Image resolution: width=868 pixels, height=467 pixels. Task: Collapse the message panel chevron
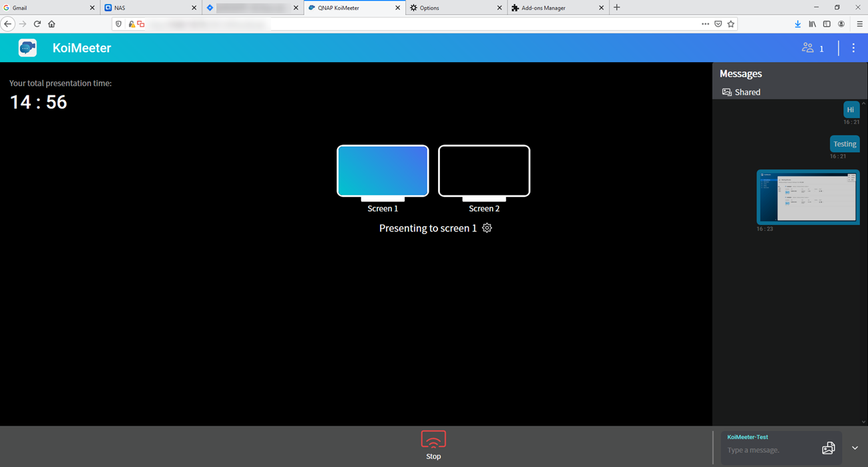[x=855, y=448]
